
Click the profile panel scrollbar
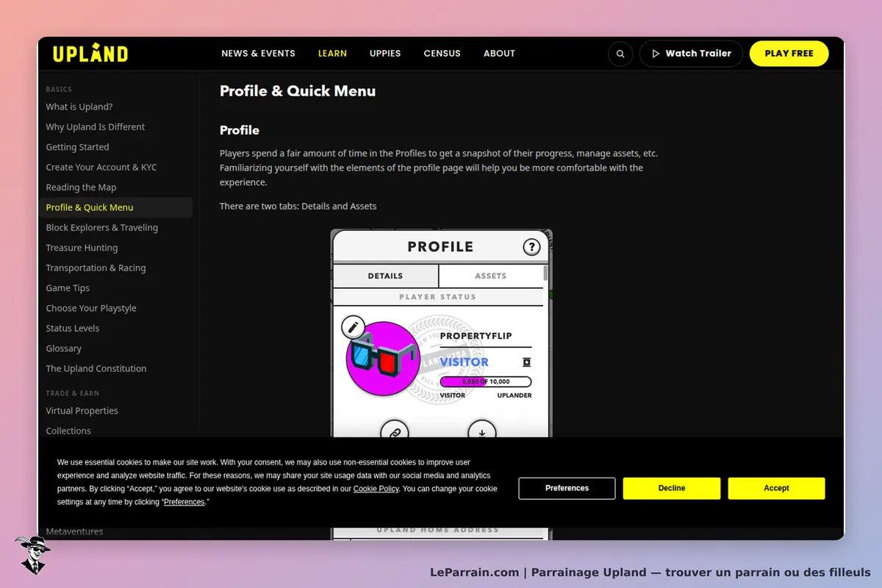[x=545, y=273]
